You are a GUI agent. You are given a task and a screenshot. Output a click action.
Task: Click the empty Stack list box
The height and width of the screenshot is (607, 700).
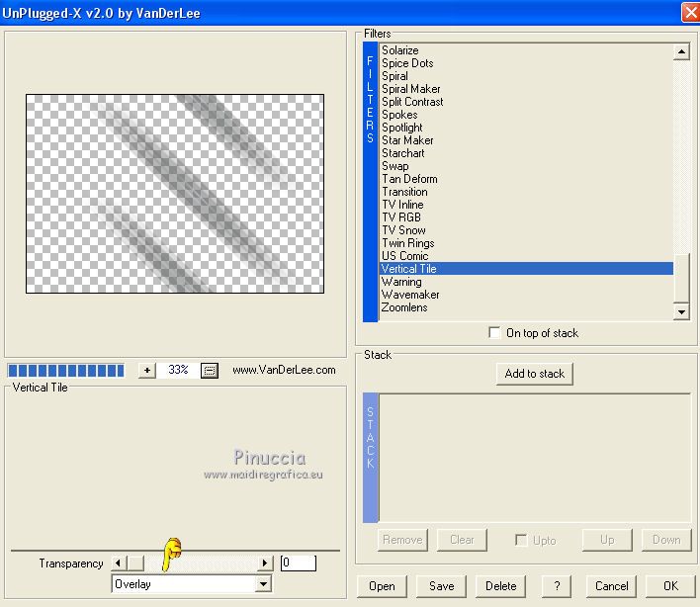534,458
